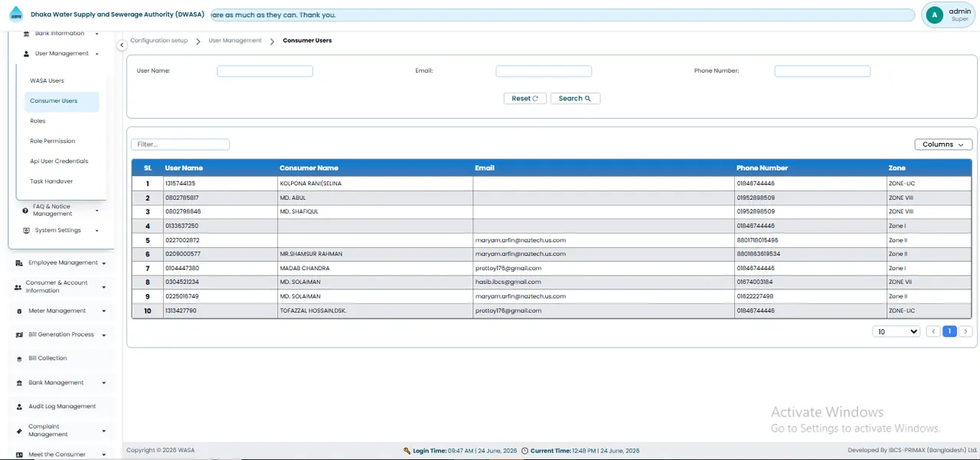Click the Bill Collection icon

(x=20, y=358)
